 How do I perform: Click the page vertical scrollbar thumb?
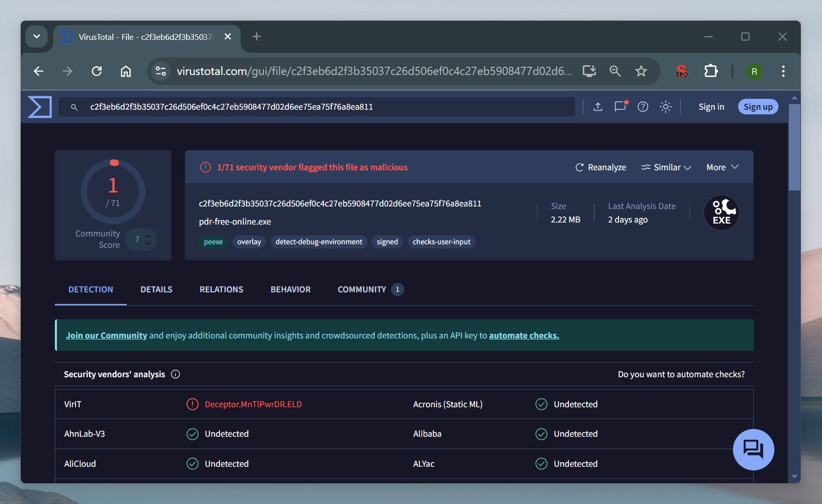coord(795,147)
